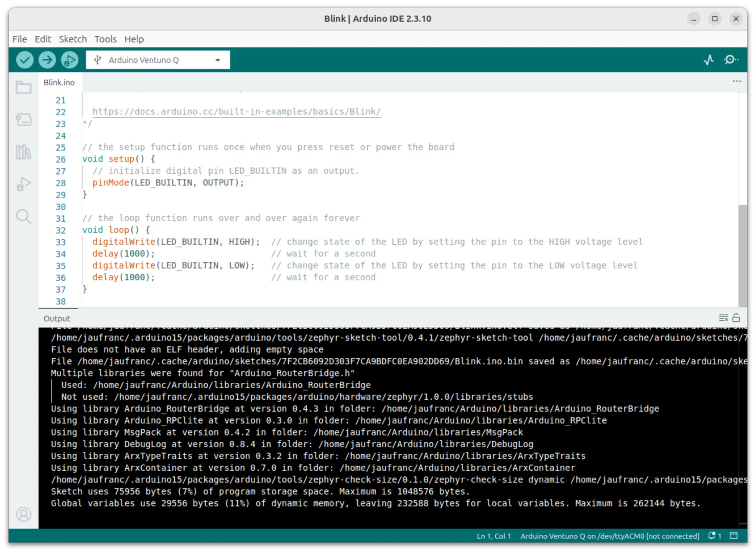Open the editor tab options ellipsis
This screenshot has height=553, width=756.
[x=737, y=81]
